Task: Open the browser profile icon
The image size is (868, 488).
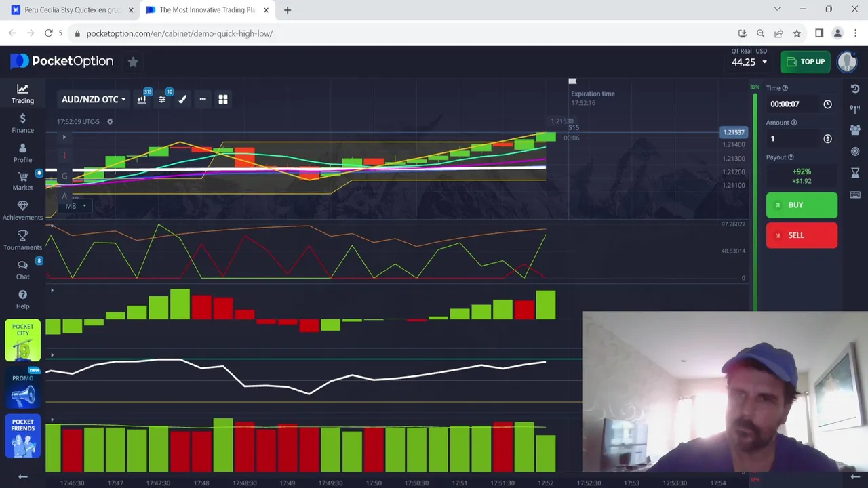Action: [x=837, y=33]
